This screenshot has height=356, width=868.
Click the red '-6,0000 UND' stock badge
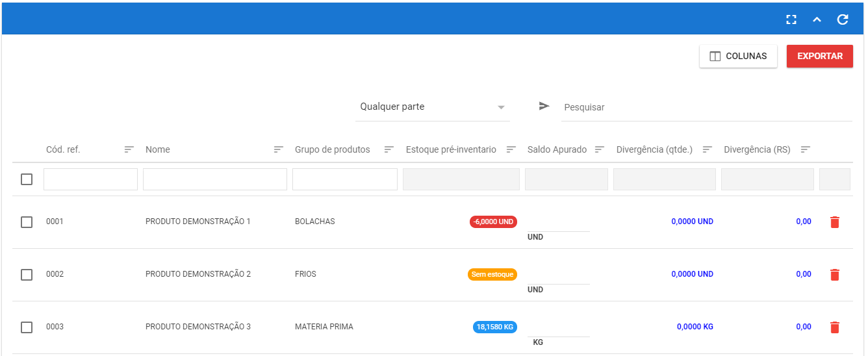pos(493,222)
